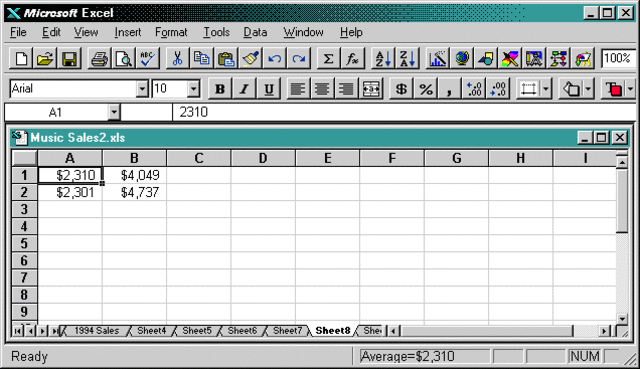This screenshot has width=640, height=369.
Task: Open a file with the Open folder icon
Action: pos(45,59)
